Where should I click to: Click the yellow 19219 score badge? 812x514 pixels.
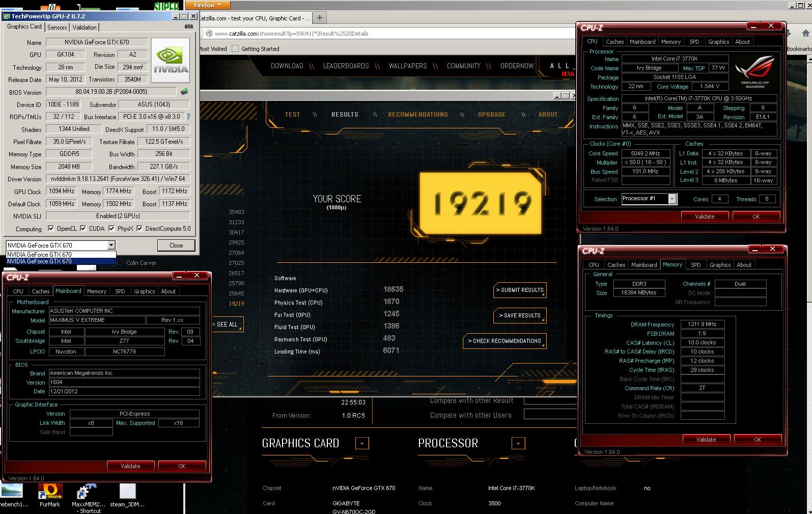point(481,203)
